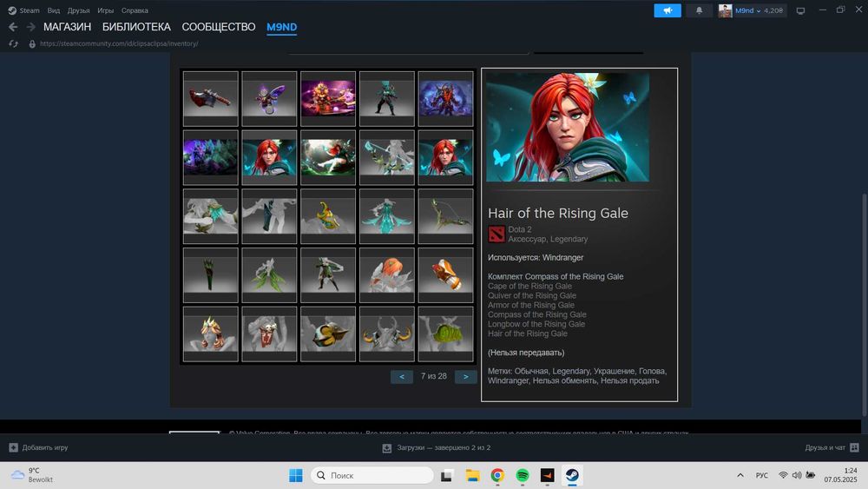
Task: Go to the МАГАЗИН tab
Action: [x=67, y=27]
